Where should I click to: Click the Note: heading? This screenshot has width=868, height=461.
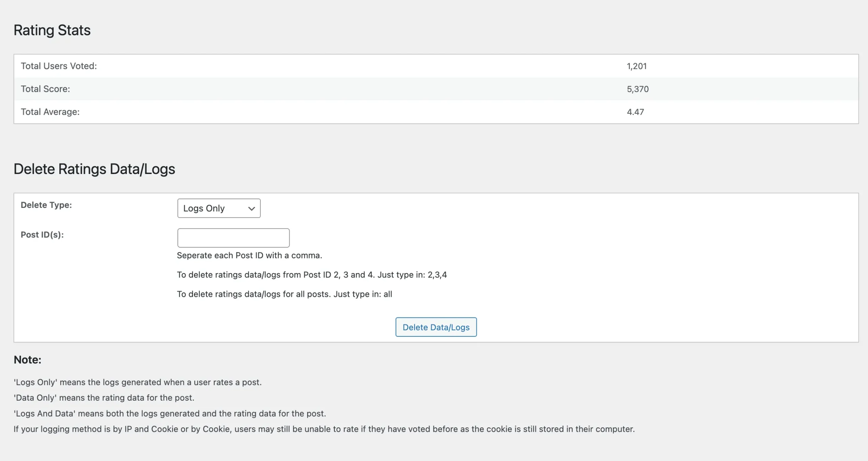27,360
